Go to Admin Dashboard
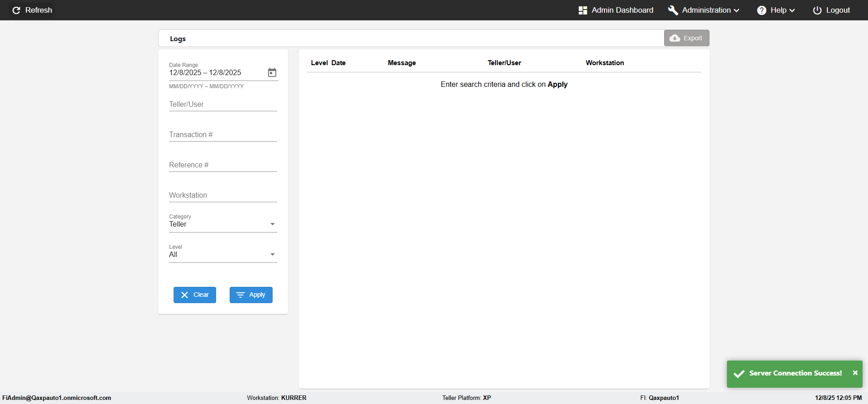The image size is (868, 404). pyautogui.click(x=616, y=10)
